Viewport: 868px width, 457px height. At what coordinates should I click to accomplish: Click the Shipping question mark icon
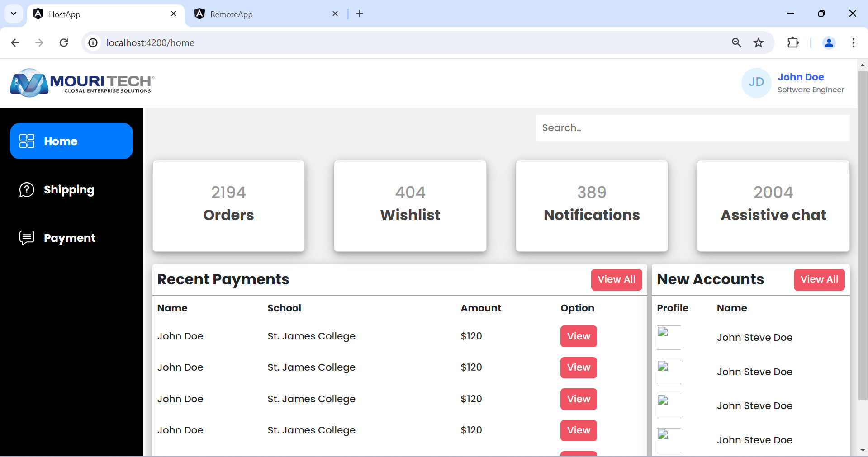pos(27,190)
